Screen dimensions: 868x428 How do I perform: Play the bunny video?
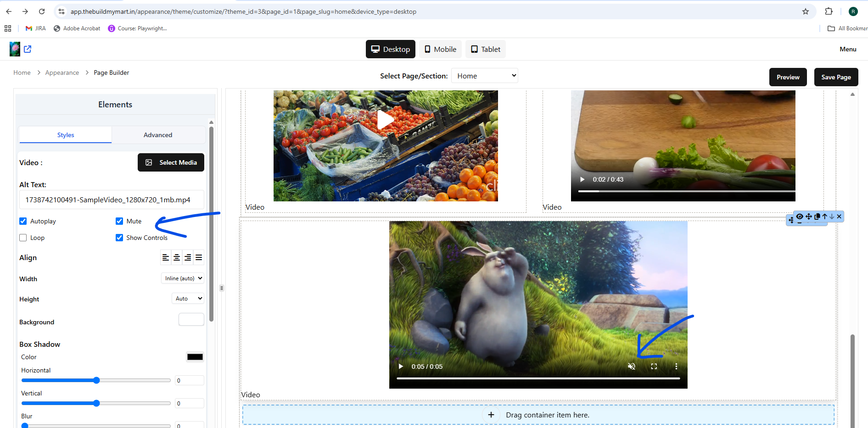point(401,367)
